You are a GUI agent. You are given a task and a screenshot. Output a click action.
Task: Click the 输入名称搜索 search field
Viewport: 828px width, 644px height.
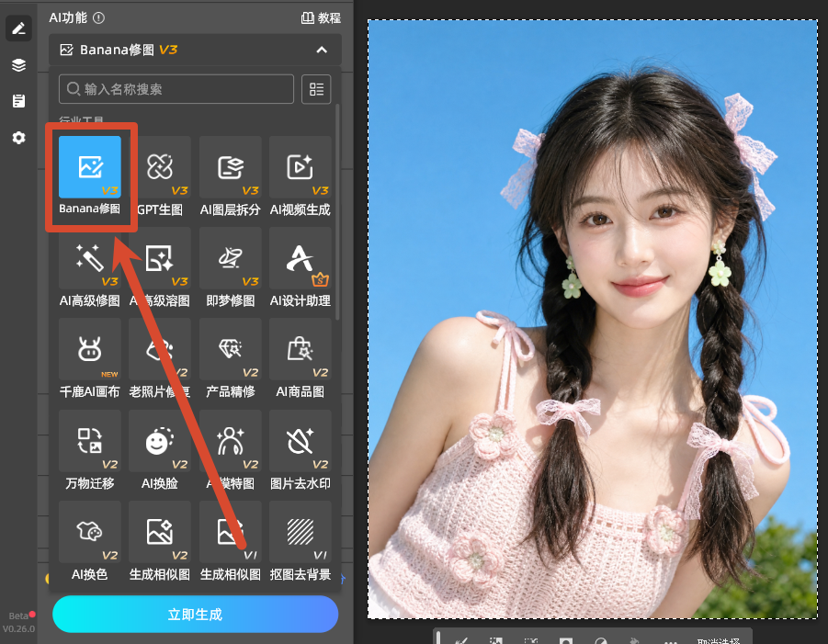click(176, 89)
